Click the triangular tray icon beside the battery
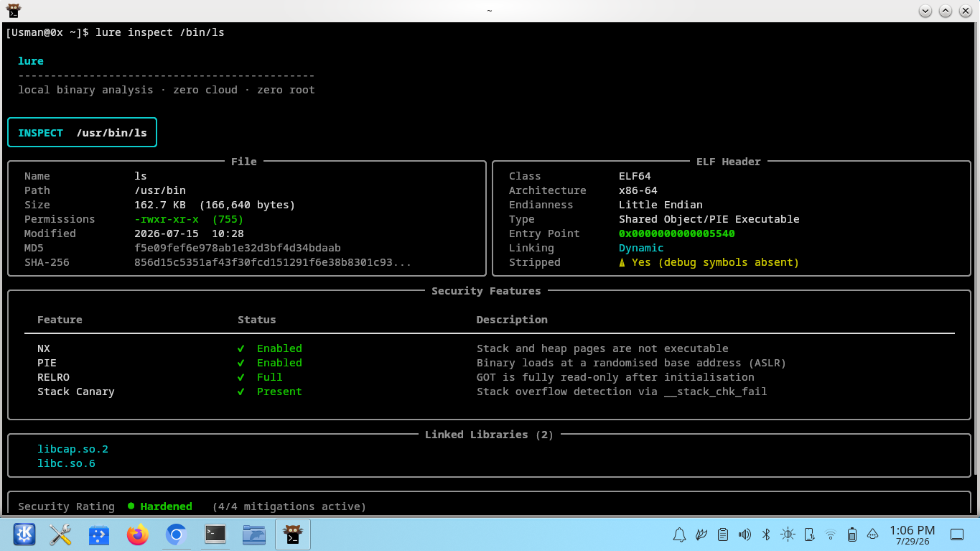980x551 pixels. tap(873, 534)
